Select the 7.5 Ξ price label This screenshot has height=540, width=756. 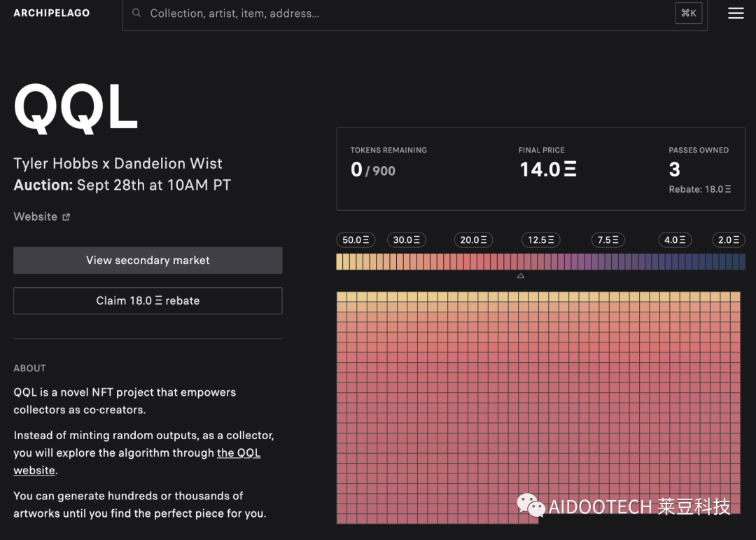tap(608, 240)
